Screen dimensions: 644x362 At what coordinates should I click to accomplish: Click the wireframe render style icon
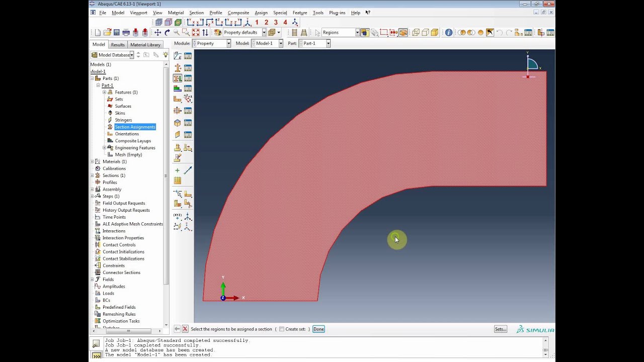(x=416, y=33)
